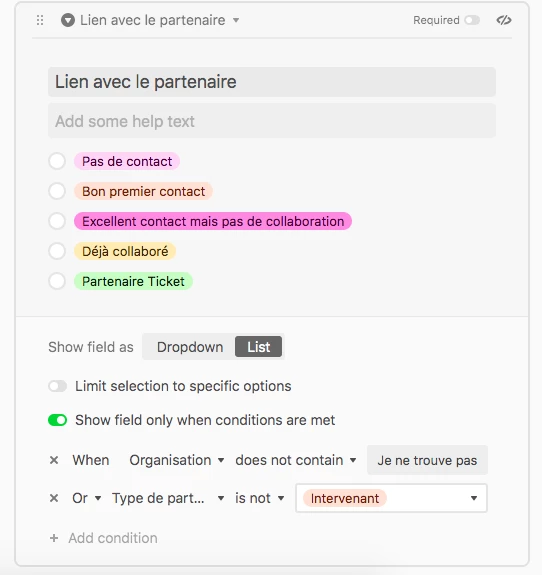The width and height of the screenshot is (542, 575).
Task: Choose the Partenaire Ticket radio option
Action: [x=57, y=281]
